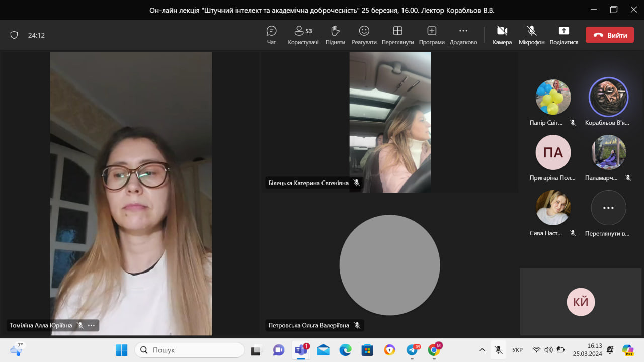The height and width of the screenshot is (362, 644).
Task: Show the Користувачі participants list
Action: pos(303,35)
